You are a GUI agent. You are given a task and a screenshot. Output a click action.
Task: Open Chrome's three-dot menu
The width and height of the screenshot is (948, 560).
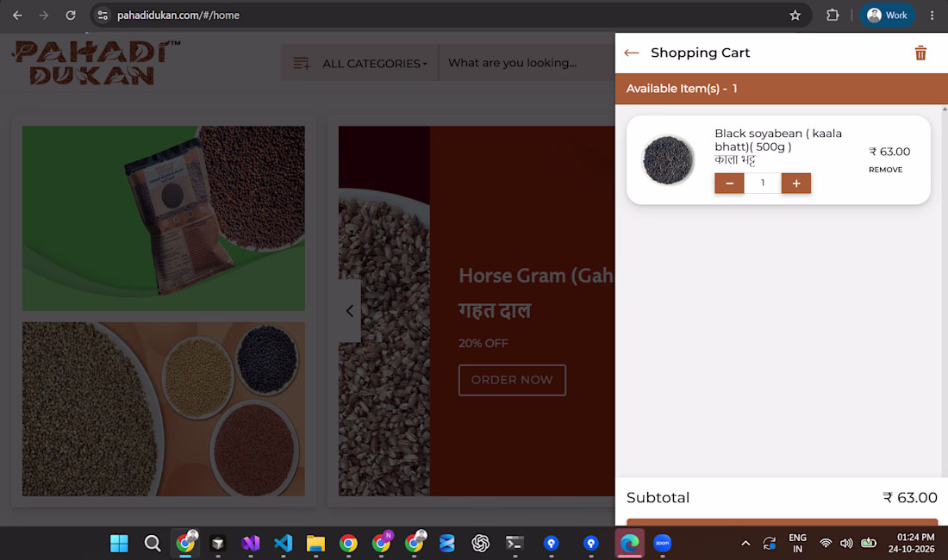(x=932, y=16)
